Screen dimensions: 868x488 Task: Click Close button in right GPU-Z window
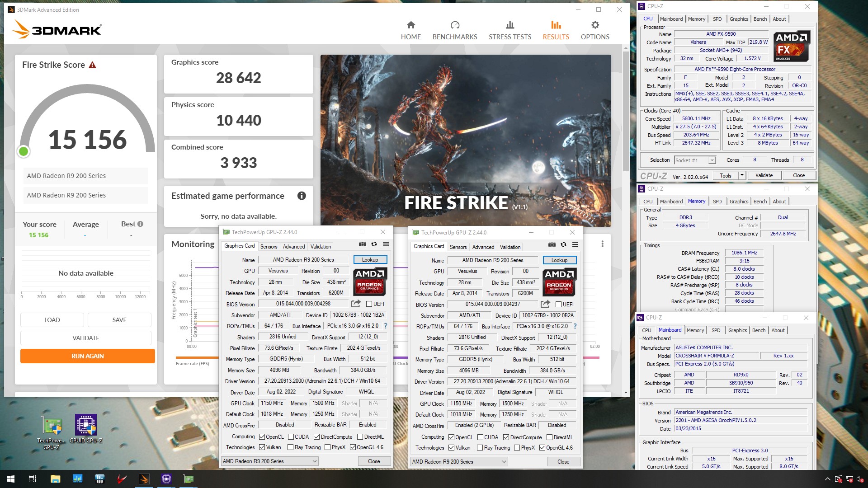point(563,462)
